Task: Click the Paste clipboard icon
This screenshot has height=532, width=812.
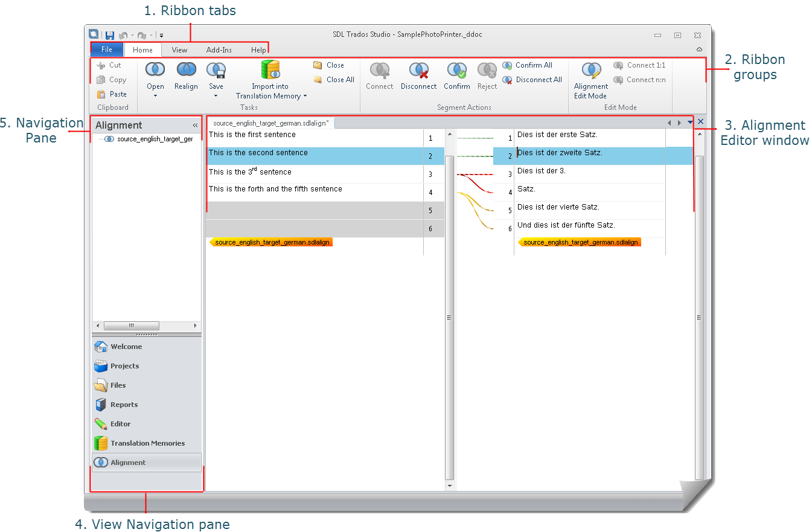Action: (101, 94)
